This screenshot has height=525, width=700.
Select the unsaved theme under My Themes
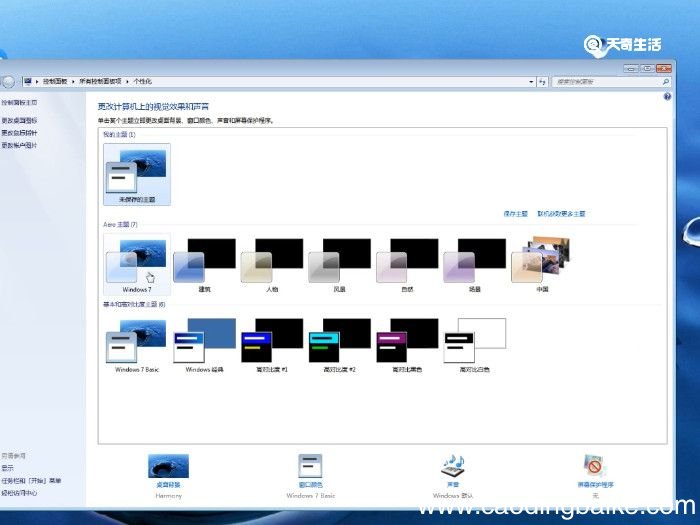click(x=137, y=175)
